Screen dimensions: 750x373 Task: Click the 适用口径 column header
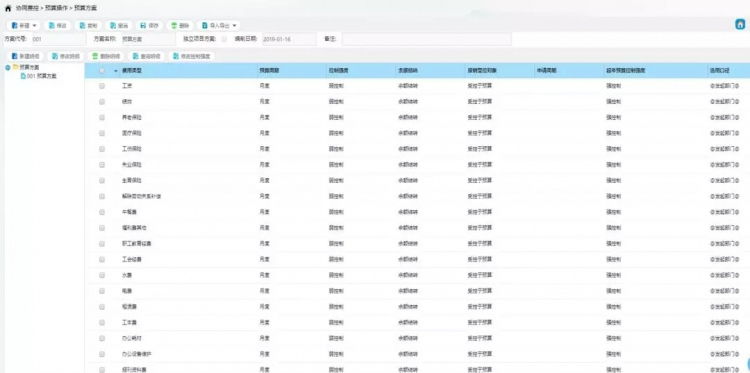[x=719, y=71]
